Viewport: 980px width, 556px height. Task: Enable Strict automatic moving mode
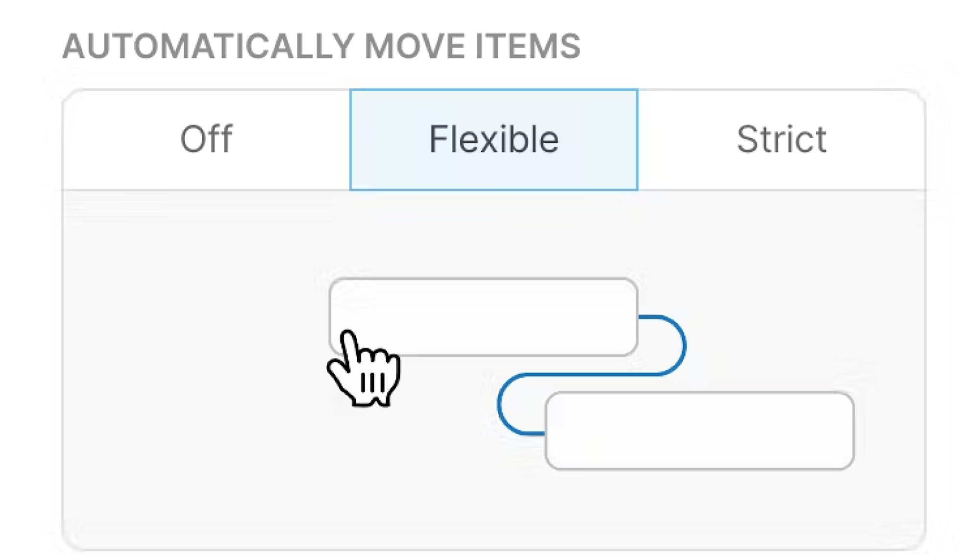point(782,140)
